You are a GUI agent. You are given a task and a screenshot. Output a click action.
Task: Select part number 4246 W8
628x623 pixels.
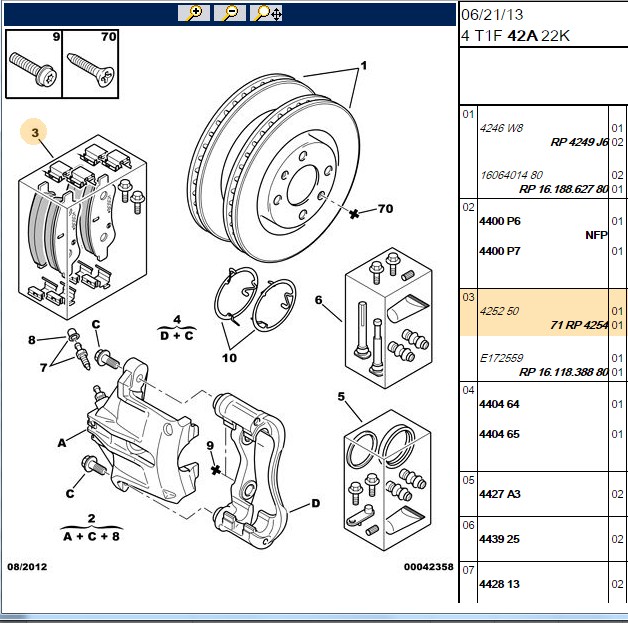[x=501, y=128]
